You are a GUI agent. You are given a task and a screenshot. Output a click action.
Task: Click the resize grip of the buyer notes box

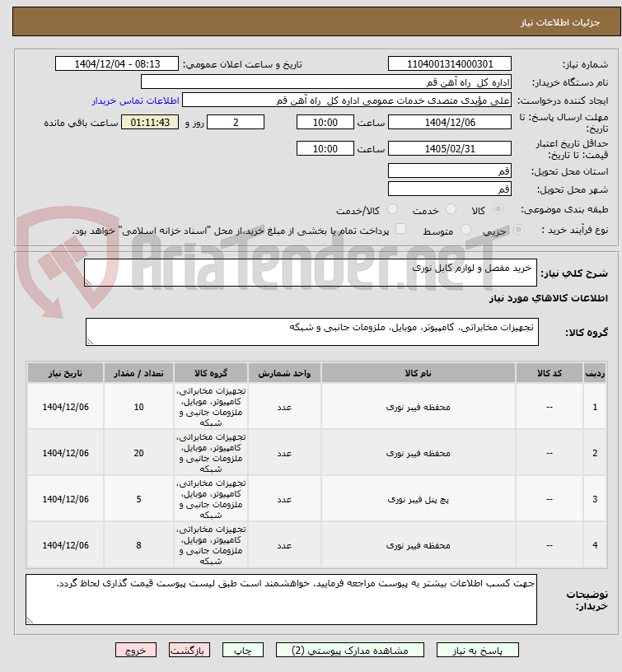coord(30,621)
